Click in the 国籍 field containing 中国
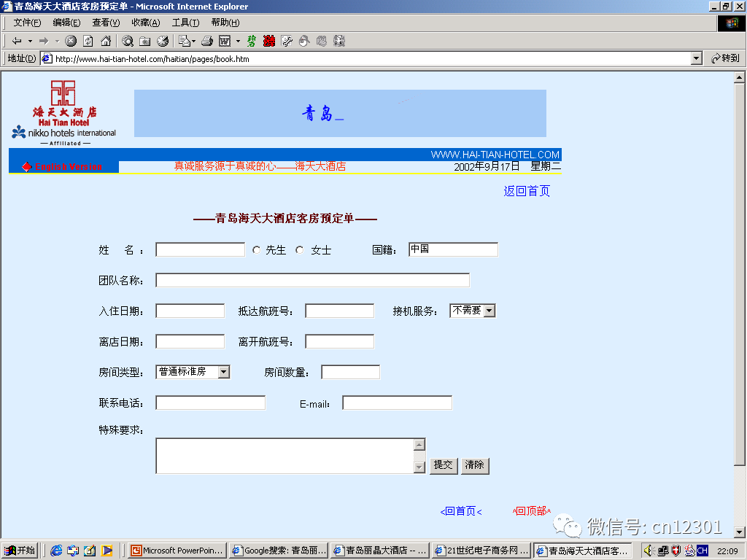 click(x=453, y=249)
